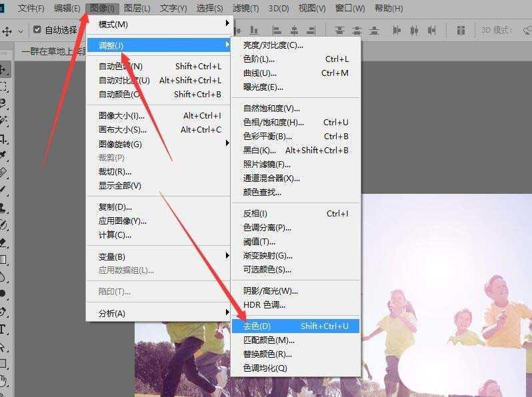
Task: Click distribute vertical centers icon
Action: point(357,31)
